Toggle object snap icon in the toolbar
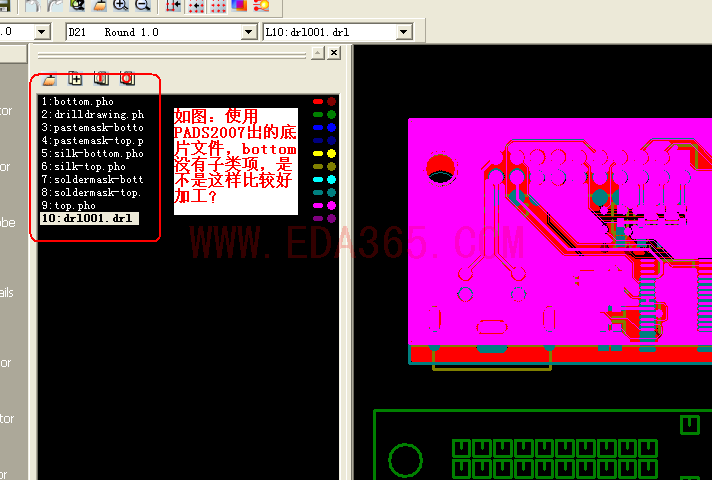Viewport: 713px width, 480px height. click(x=173, y=5)
